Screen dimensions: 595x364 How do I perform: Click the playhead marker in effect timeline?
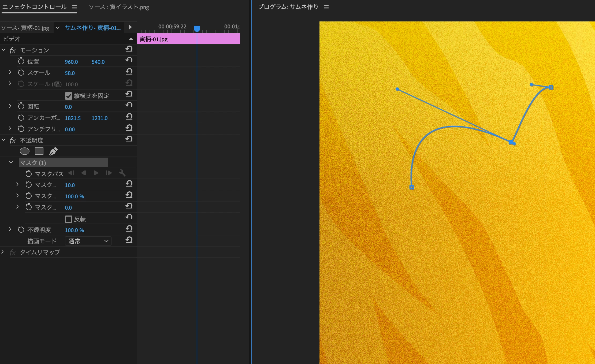[x=197, y=28]
